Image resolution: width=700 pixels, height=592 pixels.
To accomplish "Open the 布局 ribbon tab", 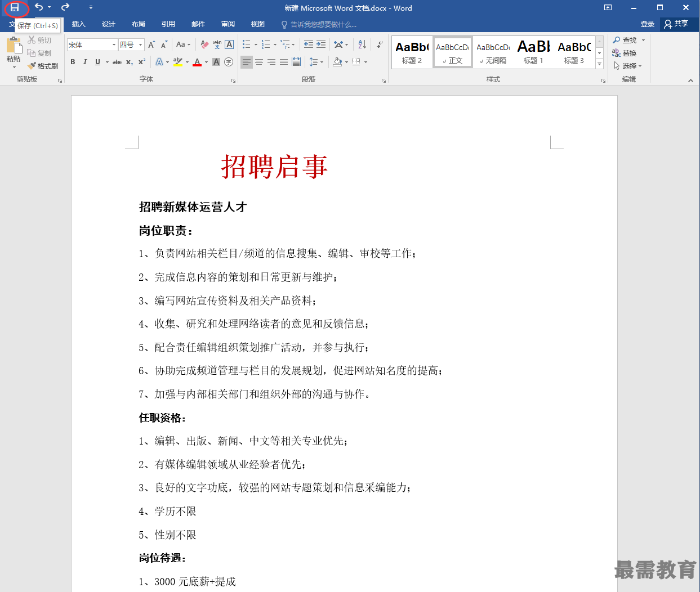I will coord(138,24).
